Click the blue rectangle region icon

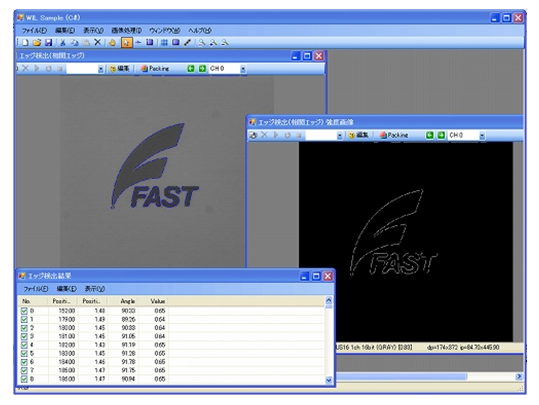pyautogui.click(x=176, y=43)
